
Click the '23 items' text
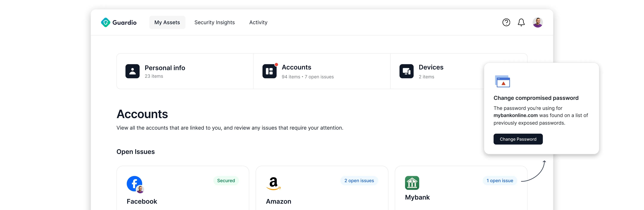154,76
